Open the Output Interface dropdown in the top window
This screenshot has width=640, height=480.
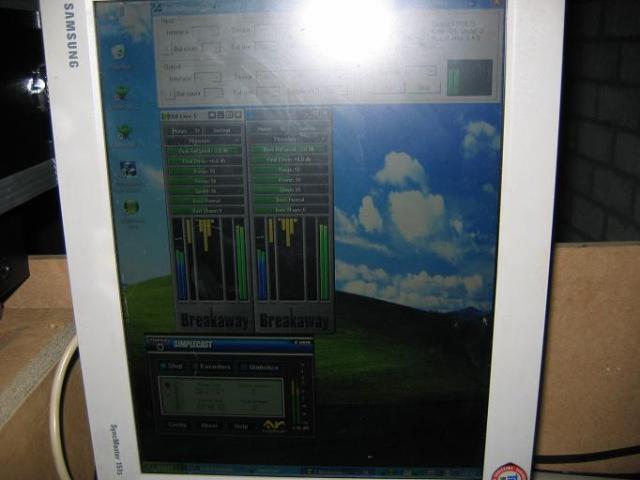208,77
